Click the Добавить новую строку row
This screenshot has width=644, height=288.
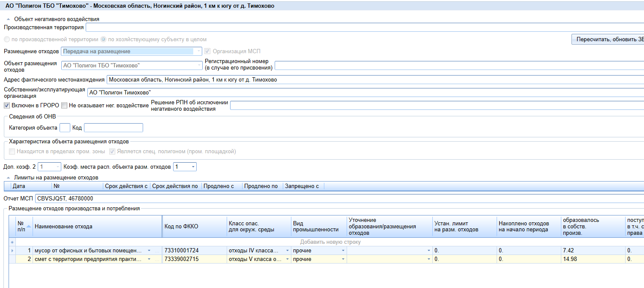[330, 242]
